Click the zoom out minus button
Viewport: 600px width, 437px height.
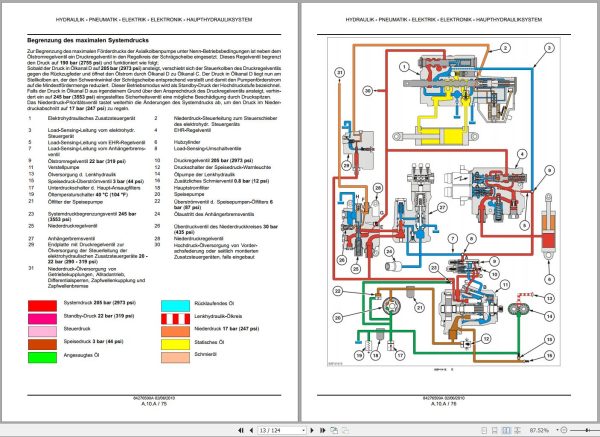click(564, 430)
